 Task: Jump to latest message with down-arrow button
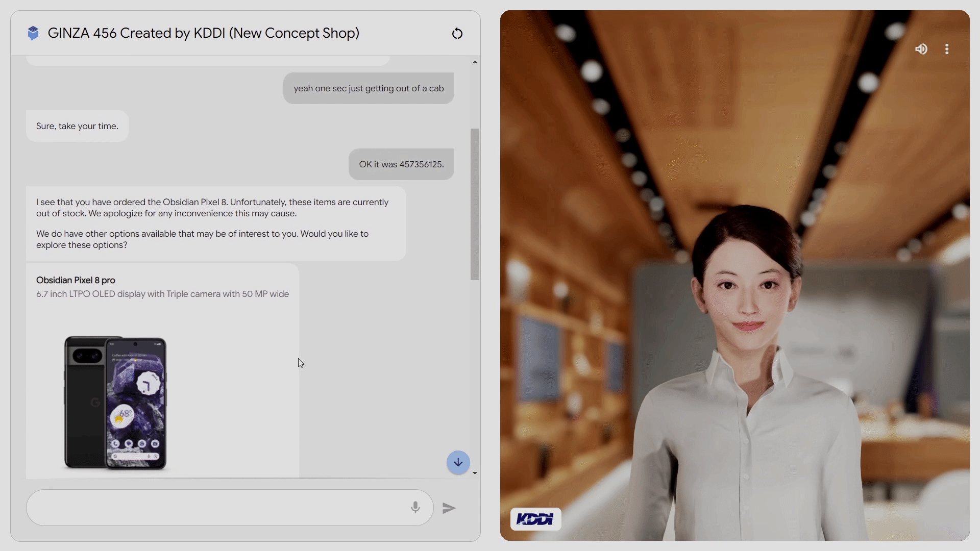pyautogui.click(x=458, y=463)
